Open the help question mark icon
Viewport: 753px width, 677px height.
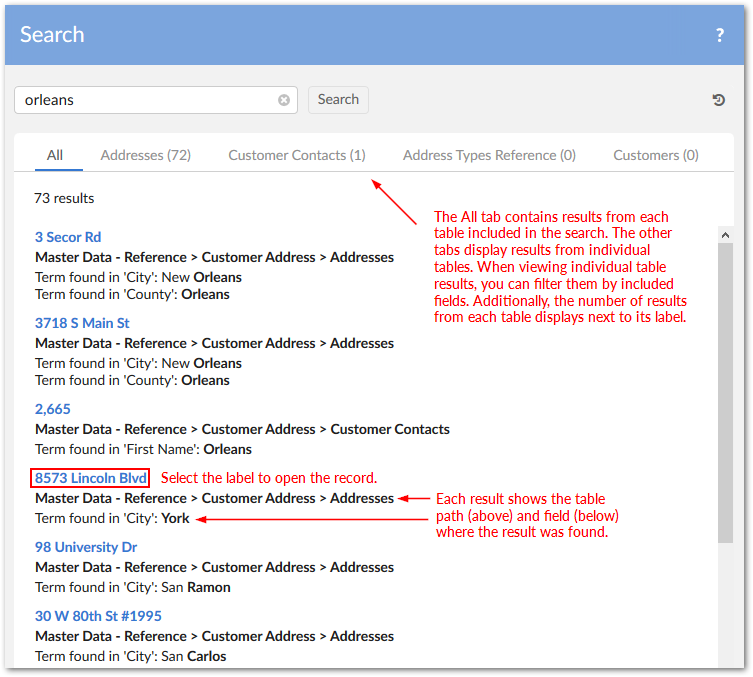719,35
